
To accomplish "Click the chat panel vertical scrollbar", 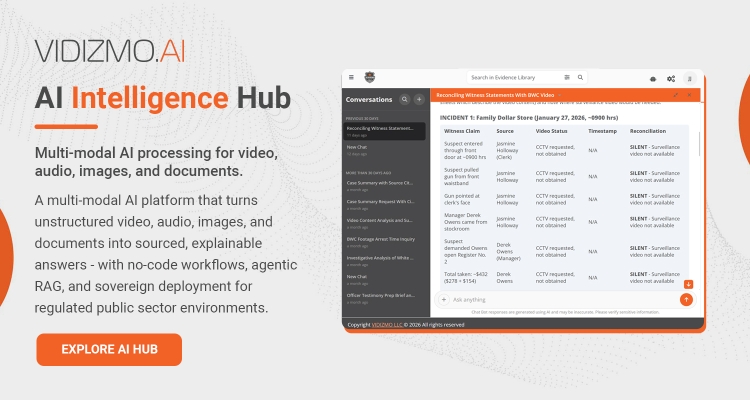I will 699,144.
